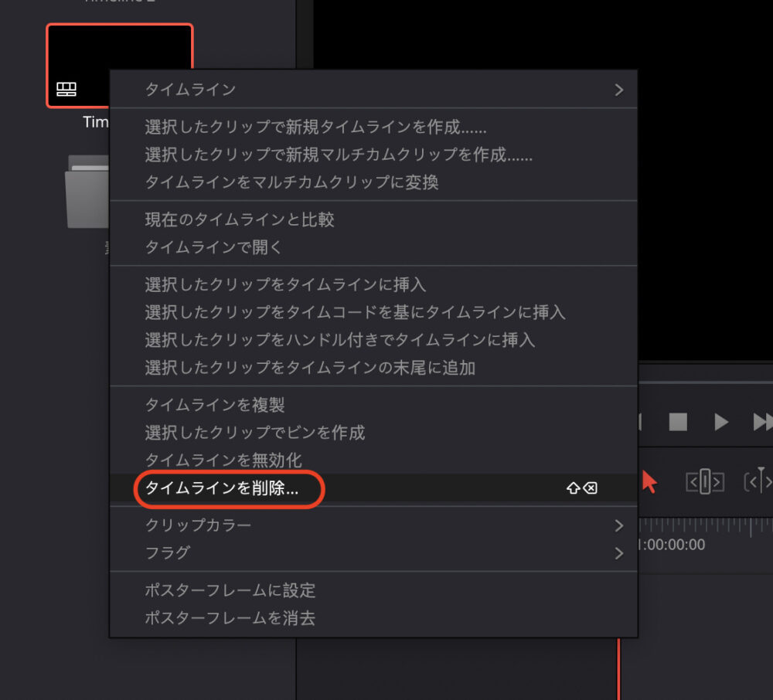Click the fast forward button
The height and width of the screenshot is (700, 773).
click(x=762, y=422)
